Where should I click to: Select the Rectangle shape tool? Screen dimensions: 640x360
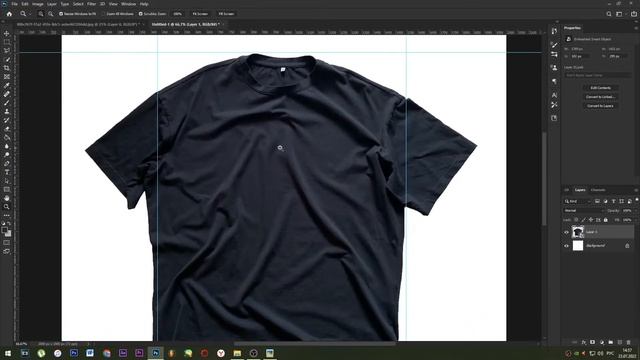click(7, 189)
